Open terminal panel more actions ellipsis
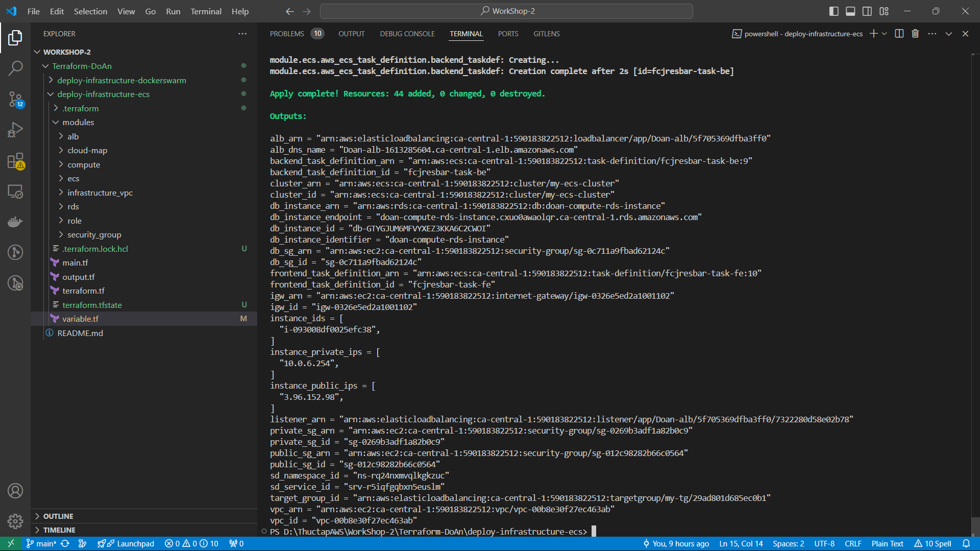 point(932,34)
